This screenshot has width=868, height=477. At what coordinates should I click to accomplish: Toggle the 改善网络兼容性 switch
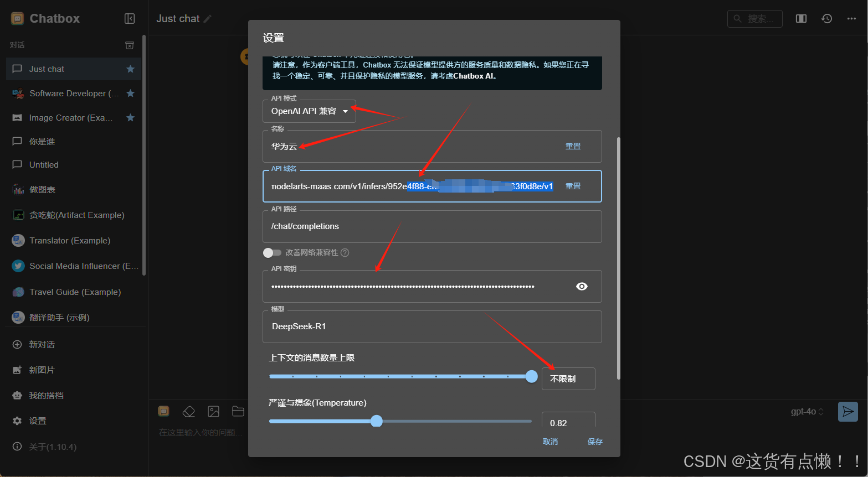click(x=272, y=253)
